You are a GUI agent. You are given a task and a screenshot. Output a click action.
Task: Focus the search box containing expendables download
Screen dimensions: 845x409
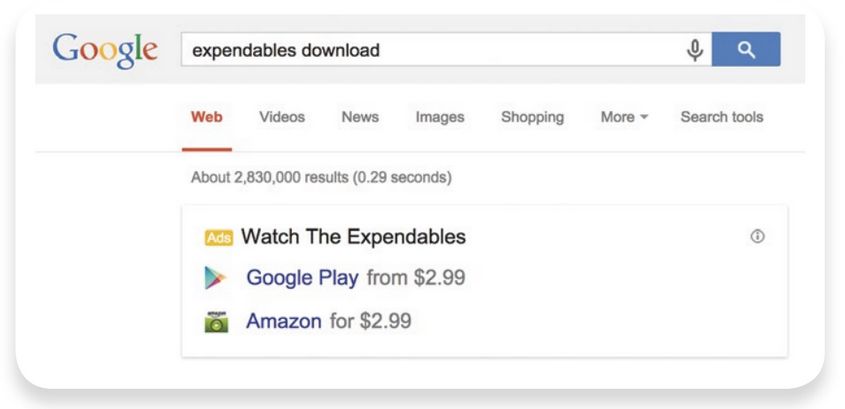[x=431, y=50]
